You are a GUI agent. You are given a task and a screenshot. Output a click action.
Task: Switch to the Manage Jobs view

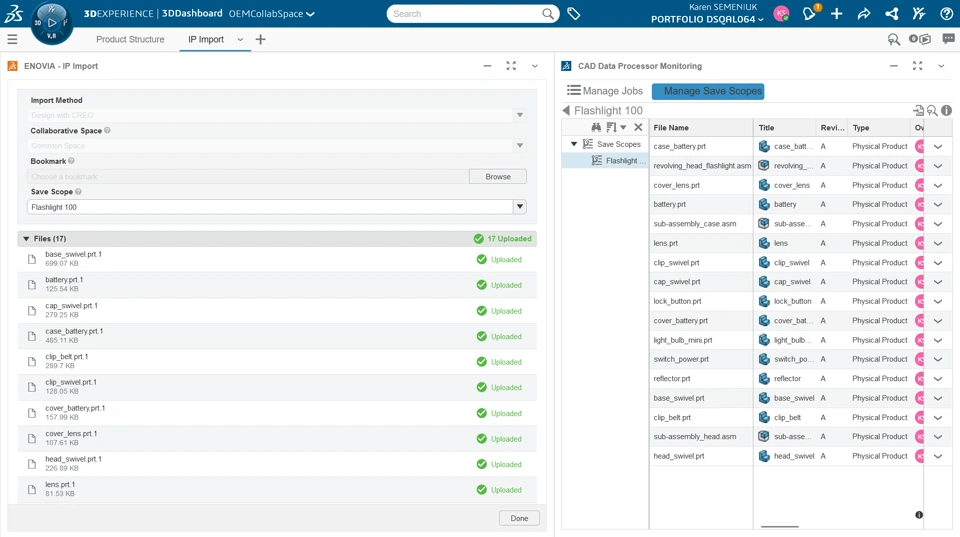(605, 91)
